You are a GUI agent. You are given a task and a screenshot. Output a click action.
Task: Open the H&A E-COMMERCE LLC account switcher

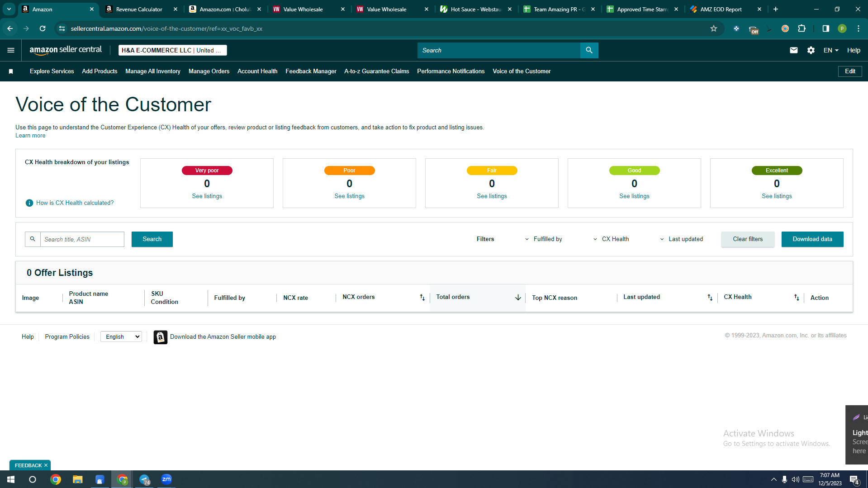173,50
